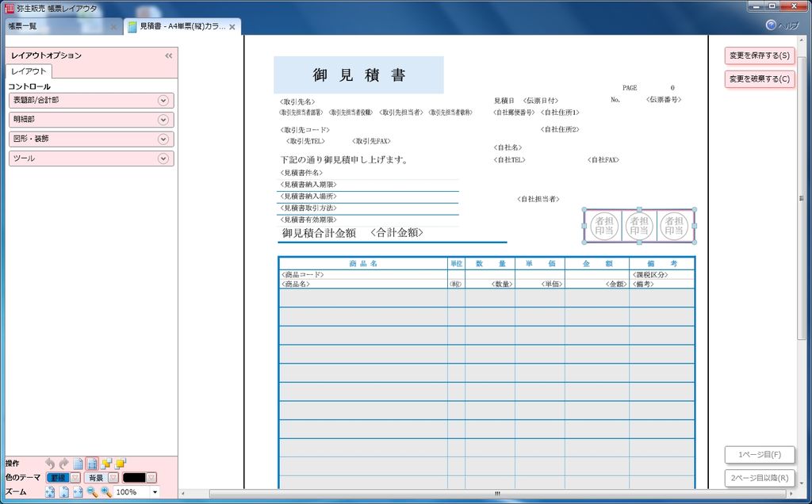Click the 背景 color swatch
This screenshot has width=812, height=504.
point(96,478)
